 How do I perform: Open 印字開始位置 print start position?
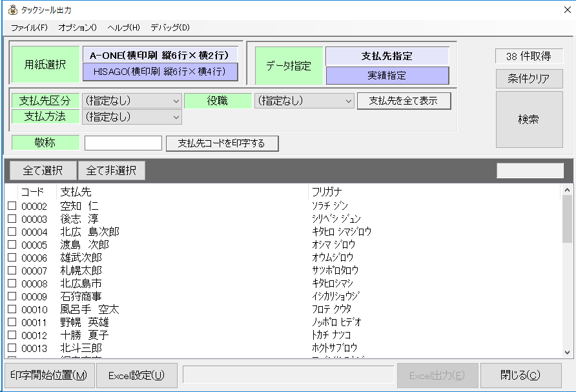(x=47, y=375)
